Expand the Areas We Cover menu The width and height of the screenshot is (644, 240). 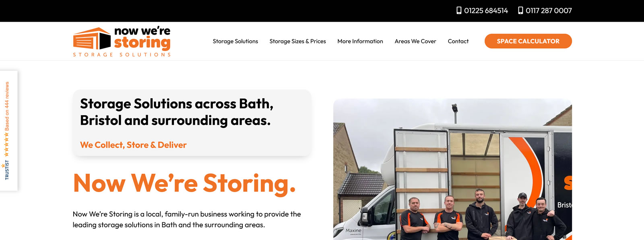(x=415, y=41)
